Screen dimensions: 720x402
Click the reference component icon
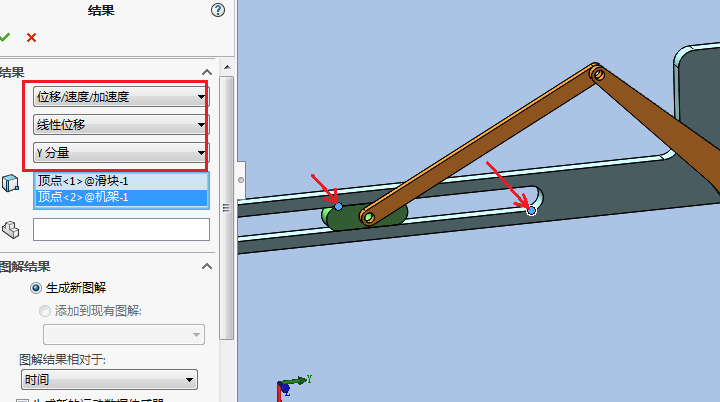coord(11,229)
